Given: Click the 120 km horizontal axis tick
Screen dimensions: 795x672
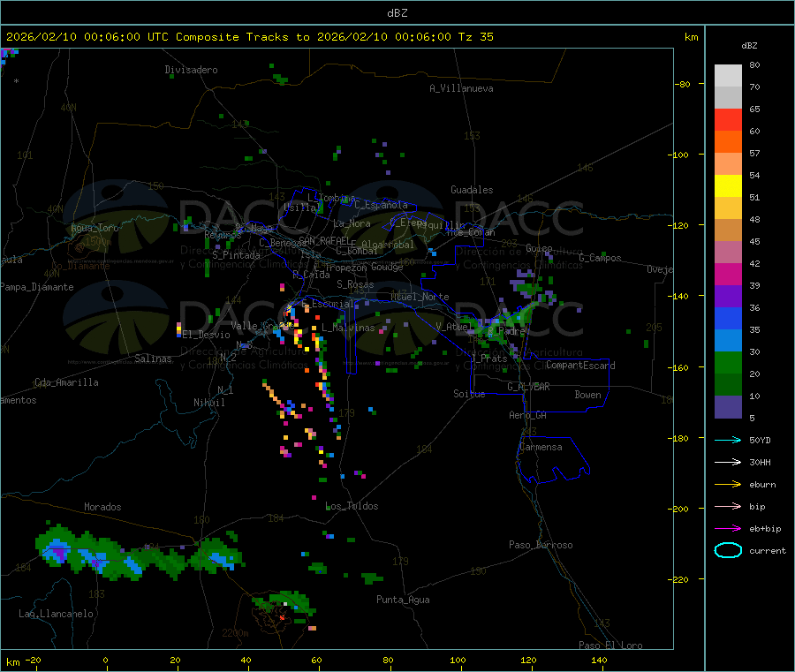Looking at the screenshot, I should point(528,660).
